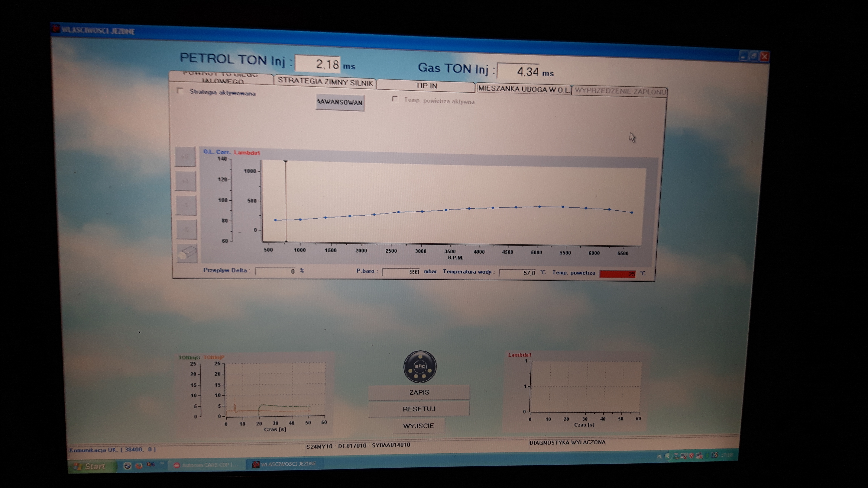Click the red Temp. powietrza indicator
This screenshot has width=868, height=488.
(x=617, y=274)
